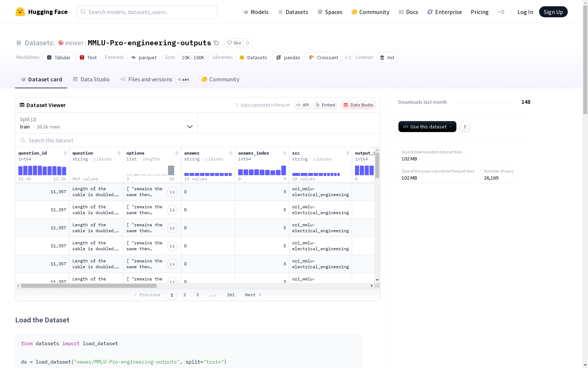Click the page's main vertical scrollbar

pos(585,59)
